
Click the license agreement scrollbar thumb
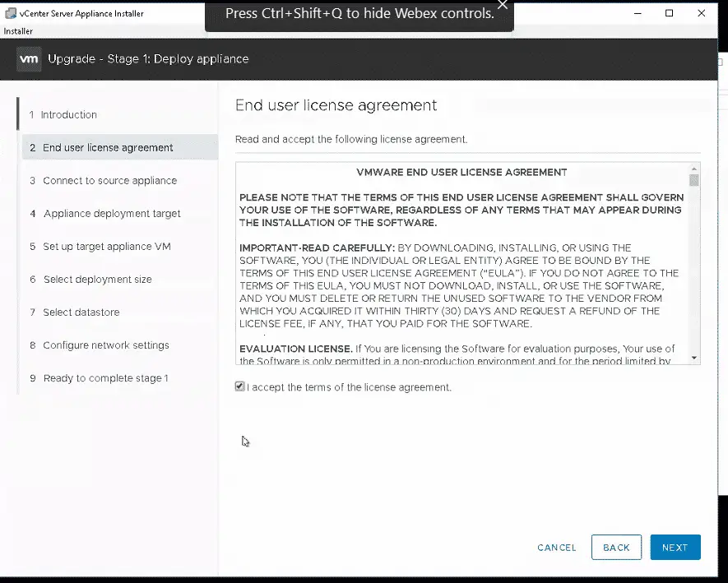(694, 180)
